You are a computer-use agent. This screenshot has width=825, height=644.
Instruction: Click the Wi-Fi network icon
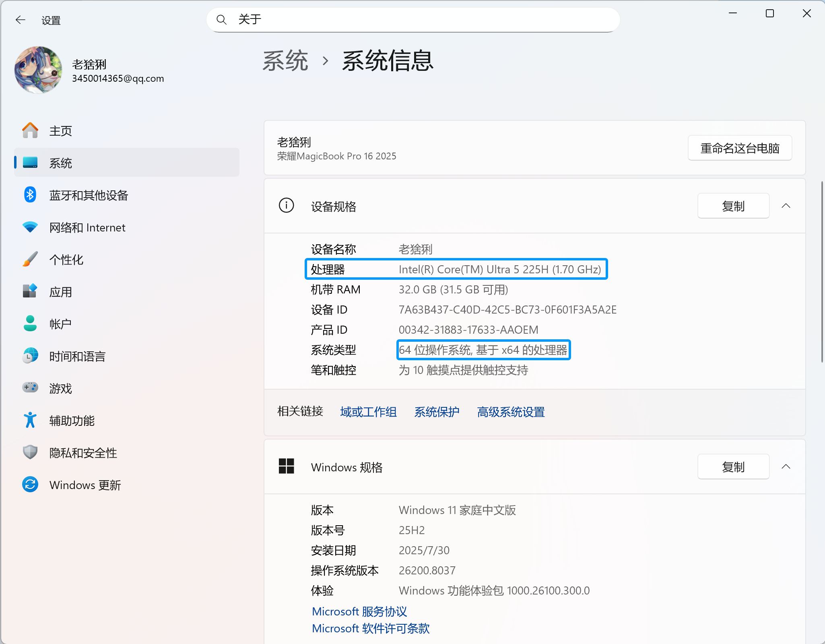pos(30,227)
